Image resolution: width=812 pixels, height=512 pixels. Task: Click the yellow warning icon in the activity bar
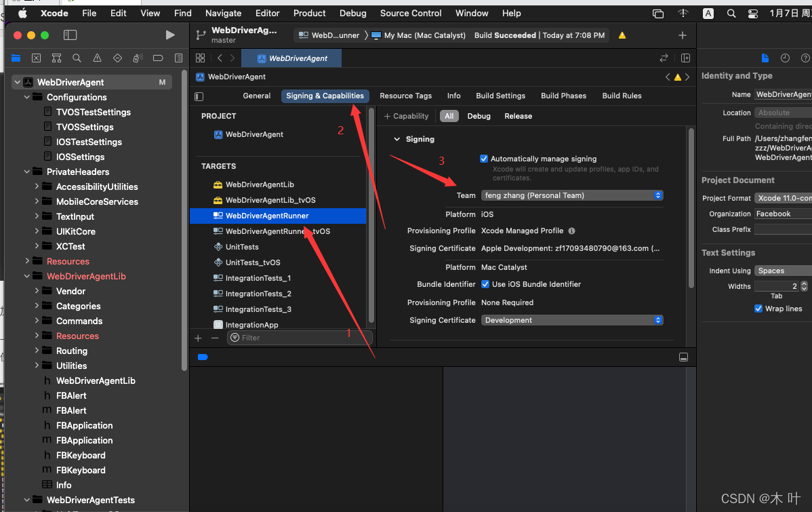tap(622, 35)
